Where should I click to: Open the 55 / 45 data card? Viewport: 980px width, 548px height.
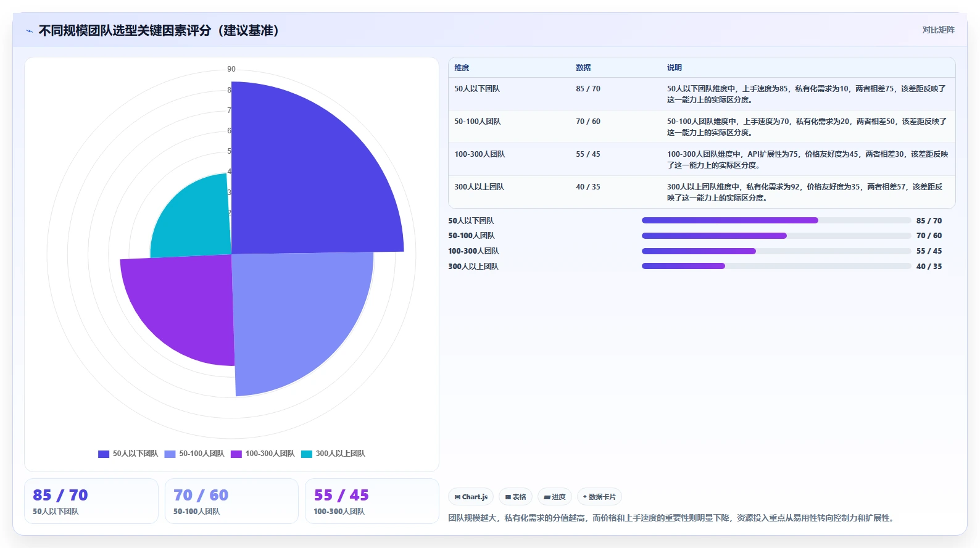click(x=372, y=501)
